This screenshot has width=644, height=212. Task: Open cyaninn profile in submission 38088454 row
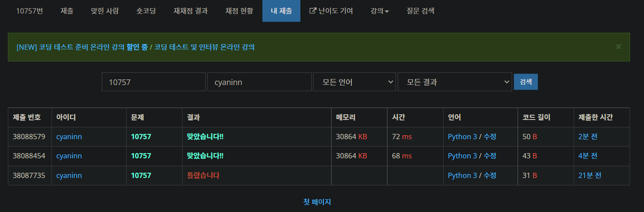(69, 156)
